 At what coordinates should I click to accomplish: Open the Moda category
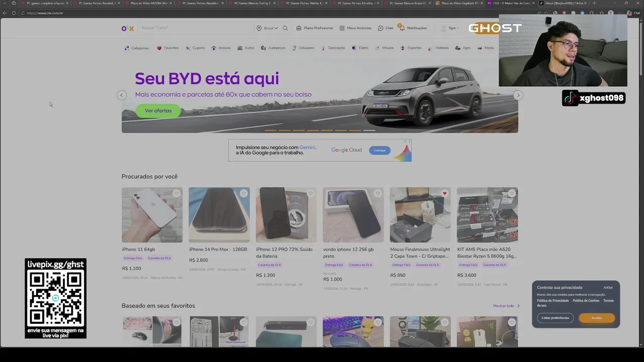[x=485, y=48]
